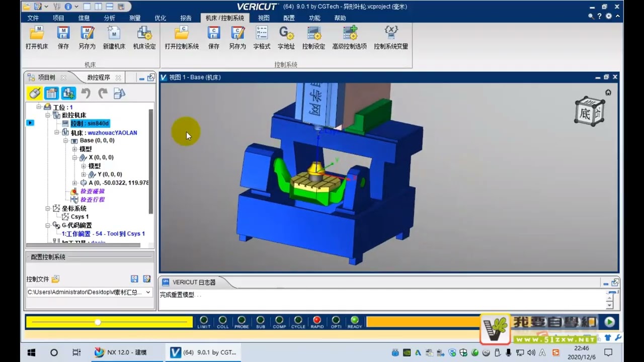Expand the Y (0, 0, 0) node
The height and width of the screenshot is (362, 644).
(84, 174)
